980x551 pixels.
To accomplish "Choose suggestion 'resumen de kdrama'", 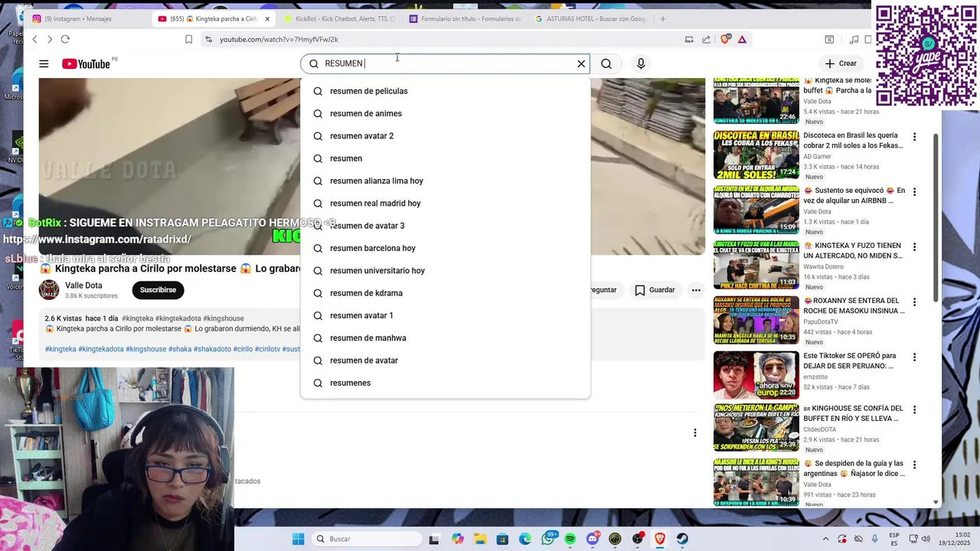I will click(445, 293).
